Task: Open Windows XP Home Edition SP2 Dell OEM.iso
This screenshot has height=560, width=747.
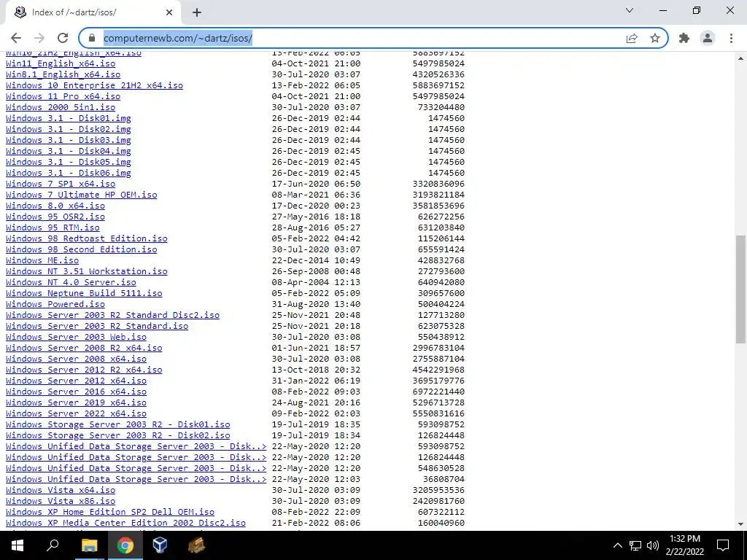Action: coord(110,513)
